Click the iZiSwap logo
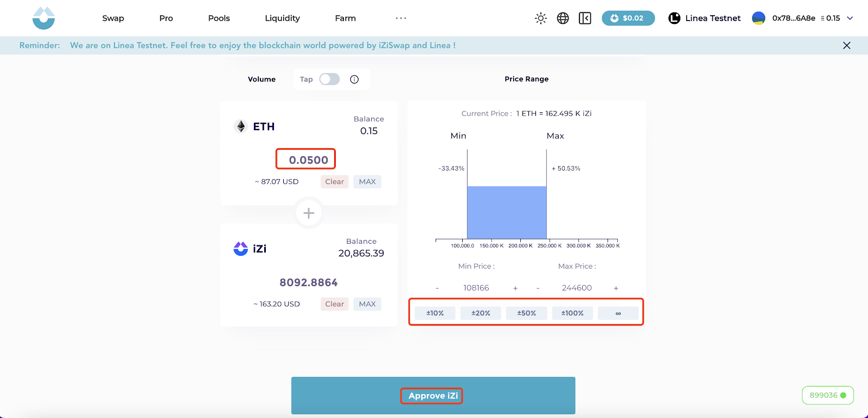This screenshot has width=868, height=418. coord(43,18)
